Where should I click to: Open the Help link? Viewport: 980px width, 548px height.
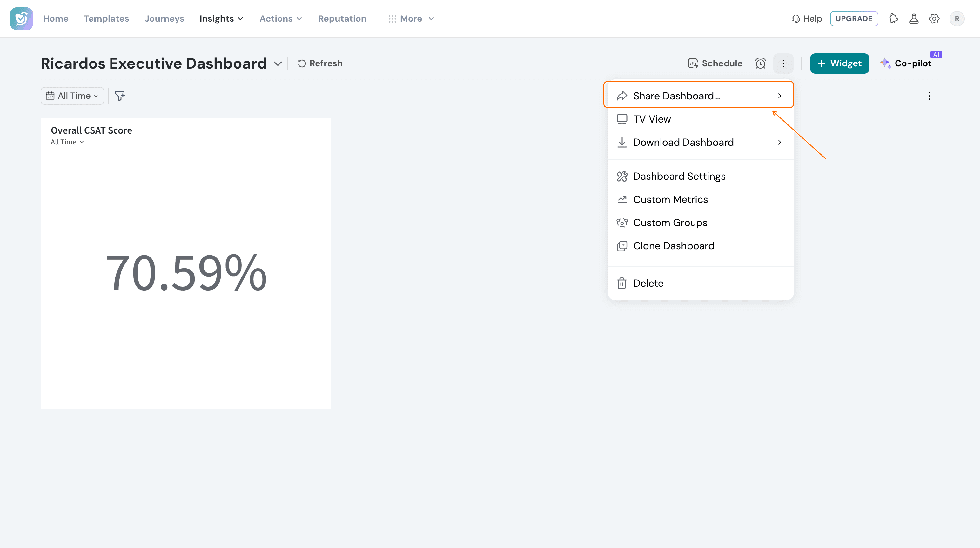(x=807, y=19)
